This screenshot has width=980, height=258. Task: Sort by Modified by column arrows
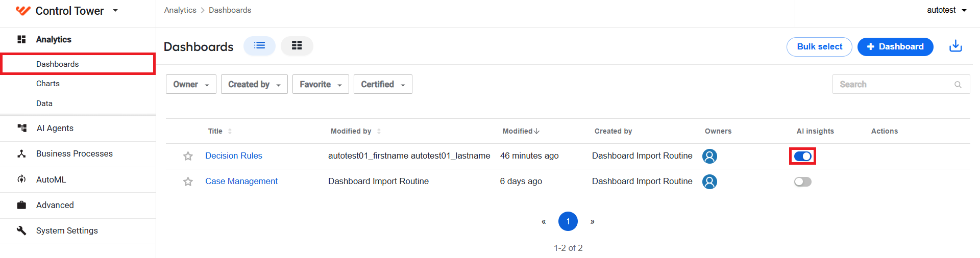379,132
